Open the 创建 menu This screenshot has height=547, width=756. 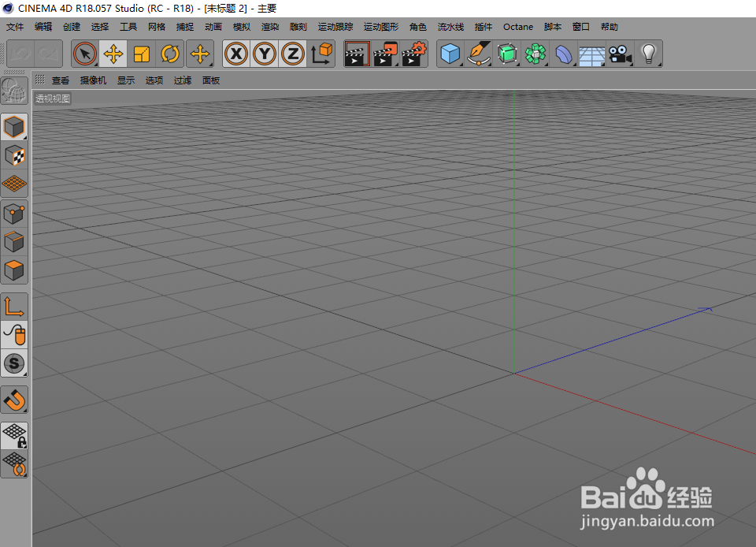coord(72,27)
